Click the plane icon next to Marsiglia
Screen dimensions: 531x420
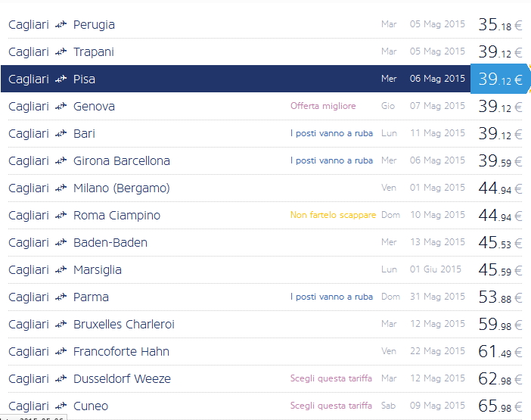tap(61, 270)
